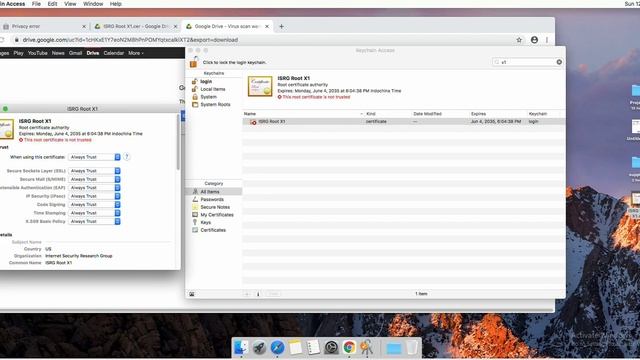
Task: Open News link in Google bar
Action: (x=58, y=53)
